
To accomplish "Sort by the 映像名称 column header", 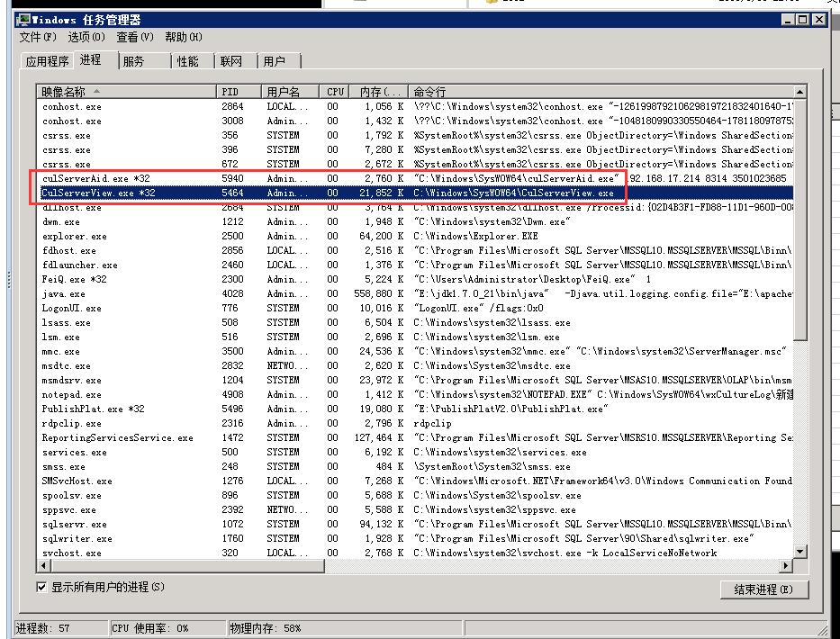I will 126,92.
